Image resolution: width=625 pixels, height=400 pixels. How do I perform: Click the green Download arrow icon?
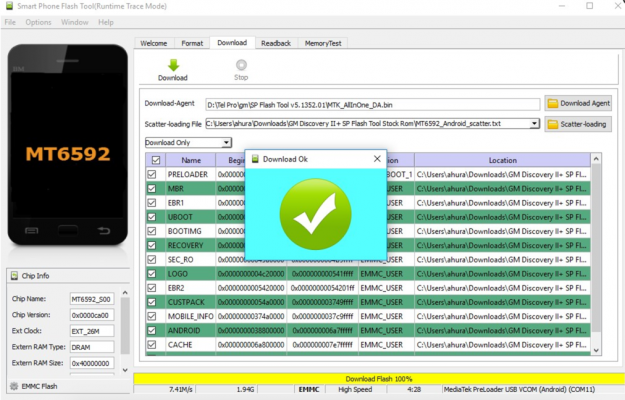point(172,65)
